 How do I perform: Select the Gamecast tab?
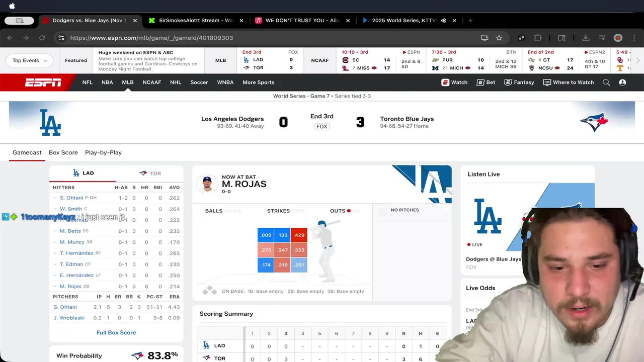(x=27, y=152)
